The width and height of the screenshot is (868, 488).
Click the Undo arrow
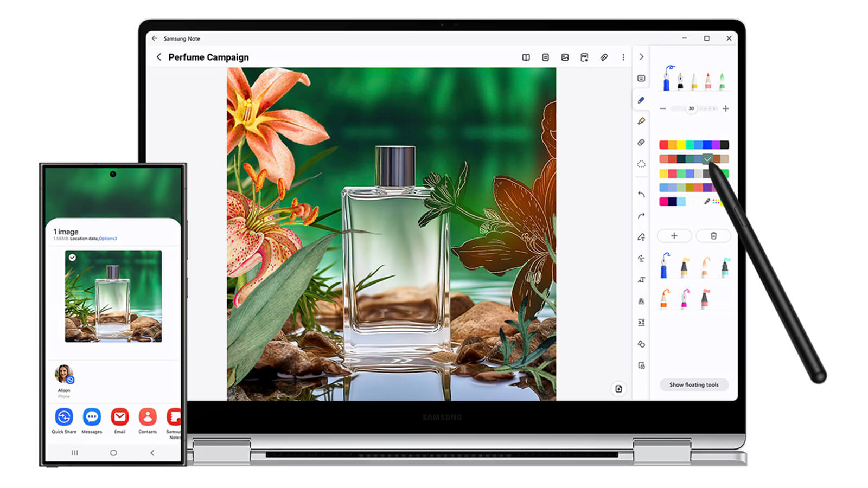(641, 194)
